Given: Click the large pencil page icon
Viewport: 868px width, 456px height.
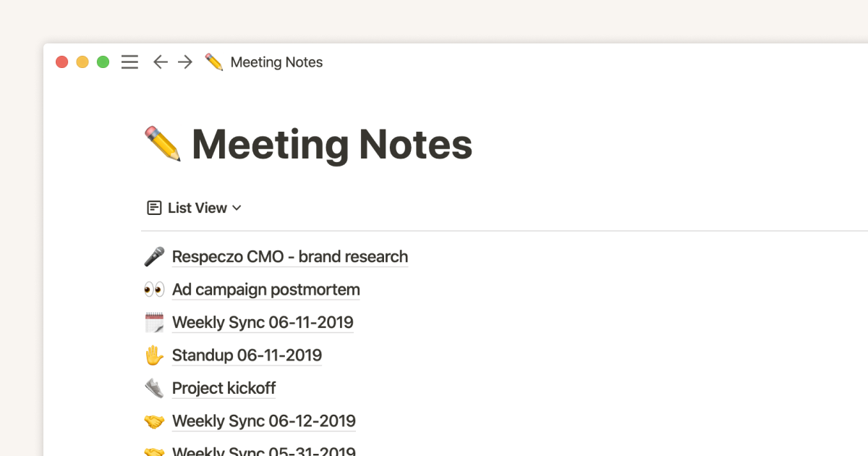Looking at the screenshot, I should tap(163, 143).
